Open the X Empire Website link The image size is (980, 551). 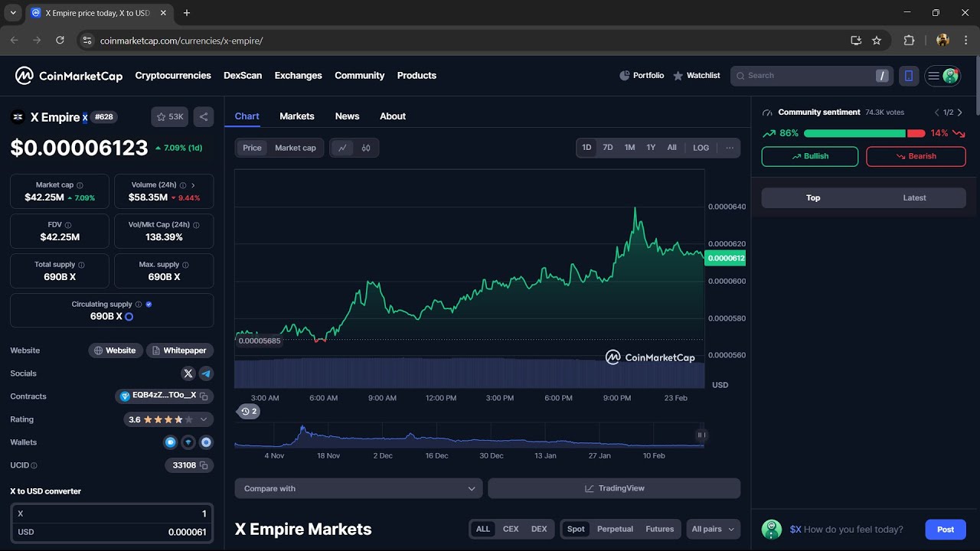115,350
